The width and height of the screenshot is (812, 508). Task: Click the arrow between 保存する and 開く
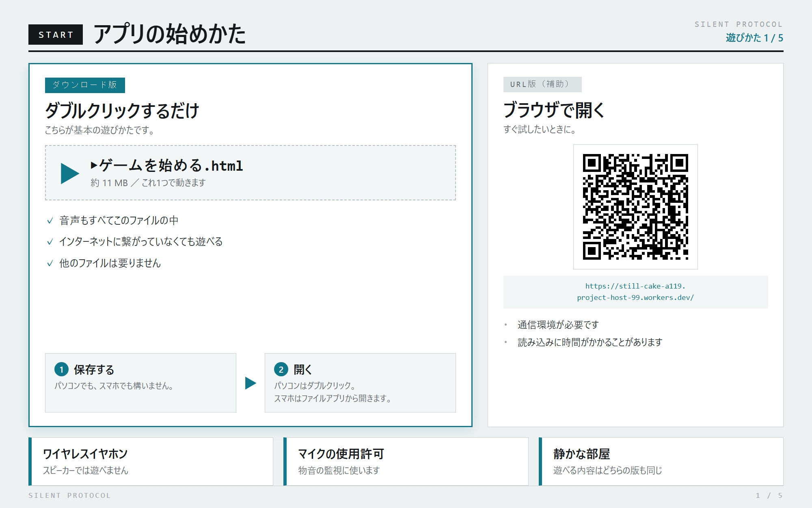(251, 383)
